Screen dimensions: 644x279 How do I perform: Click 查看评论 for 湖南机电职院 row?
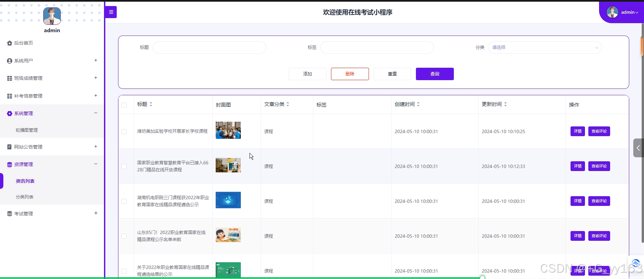(x=599, y=201)
